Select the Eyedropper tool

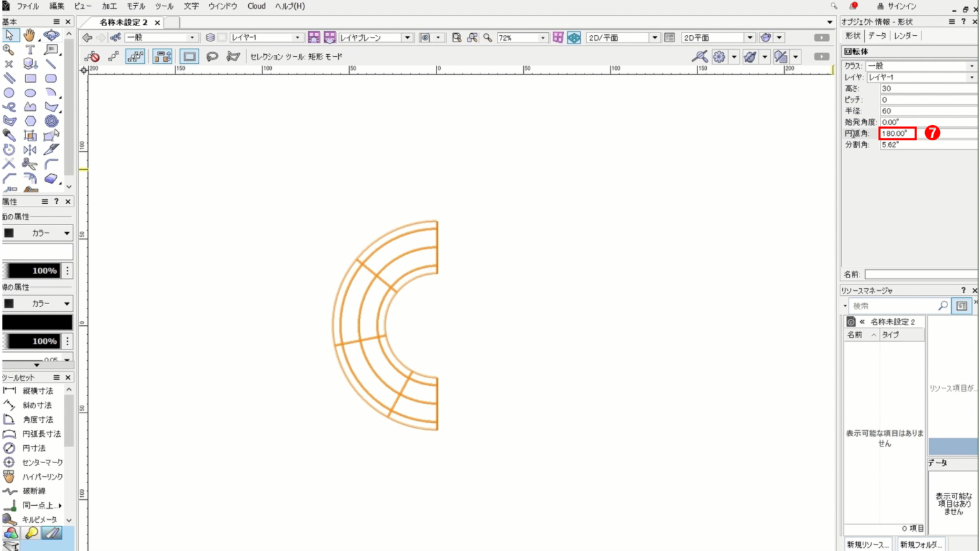pos(8,134)
